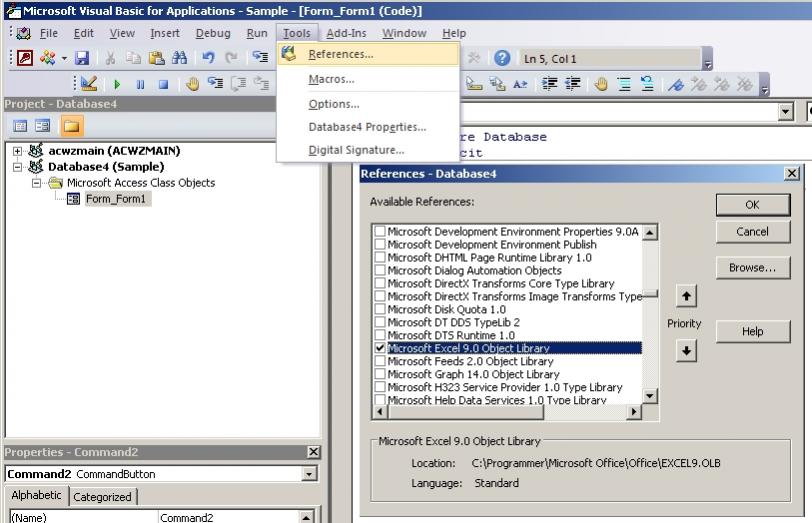Click the View Code icon in Project pane
Image resolution: width=812 pixels, height=523 pixels.
(x=20, y=126)
